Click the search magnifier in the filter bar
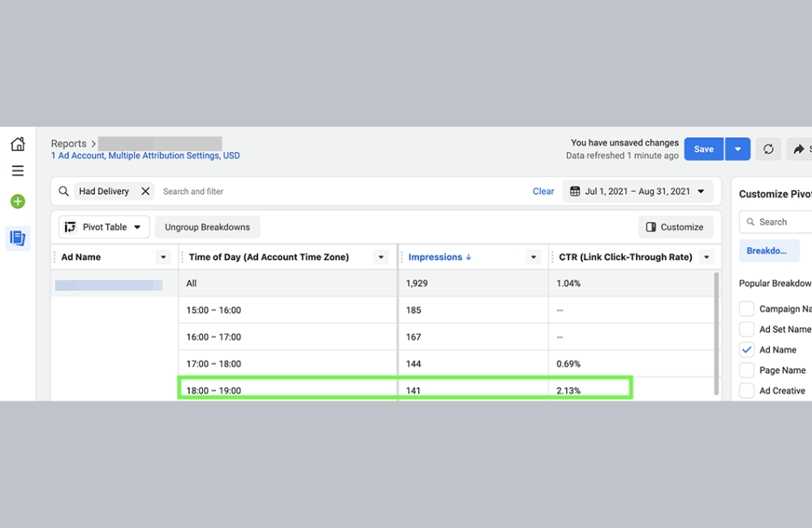This screenshot has height=528, width=812. pos(63,191)
